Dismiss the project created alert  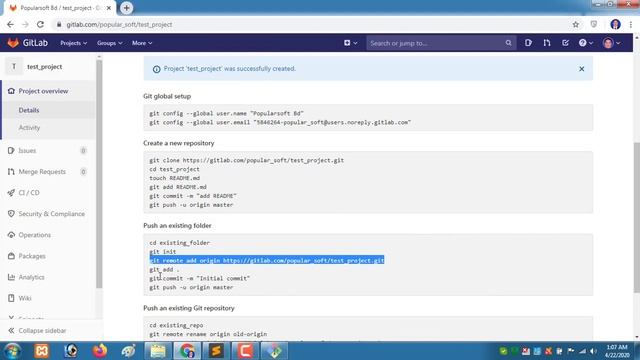pyautogui.click(x=582, y=69)
